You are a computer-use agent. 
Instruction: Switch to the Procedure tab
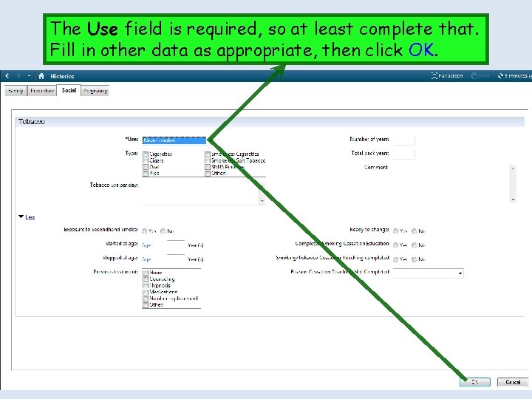[x=42, y=91]
